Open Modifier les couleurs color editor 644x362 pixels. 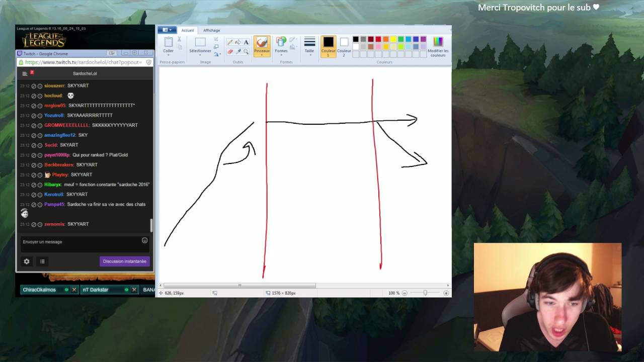click(438, 46)
